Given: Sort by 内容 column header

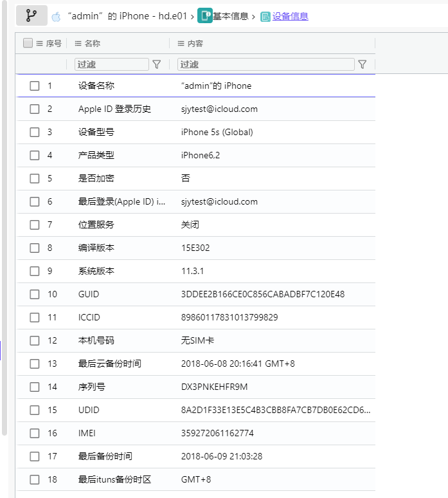Looking at the screenshot, I should tap(195, 44).
